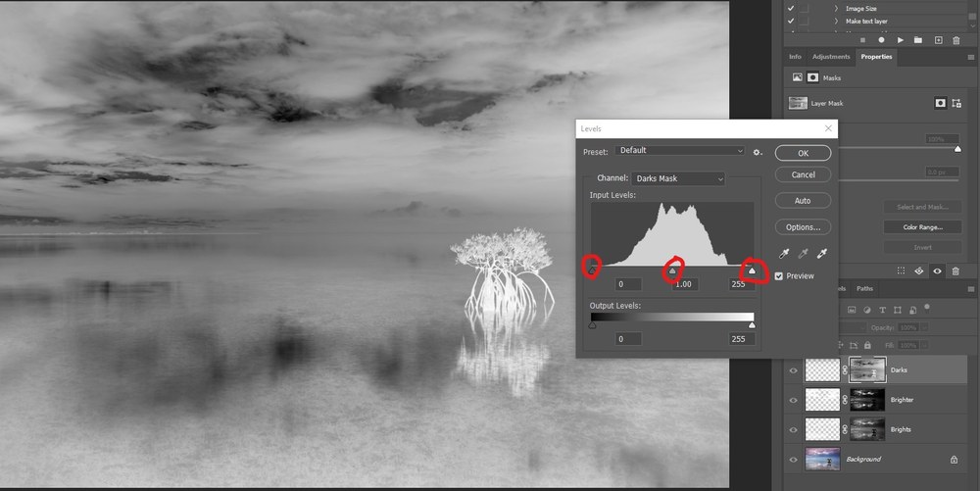Click the Actions panel record button

tap(881, 40)
